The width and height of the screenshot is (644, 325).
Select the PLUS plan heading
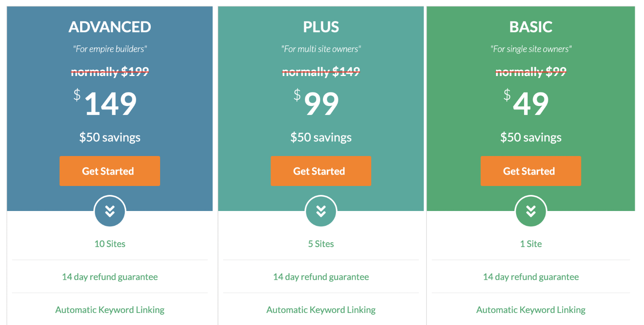(x=321, y=27)
